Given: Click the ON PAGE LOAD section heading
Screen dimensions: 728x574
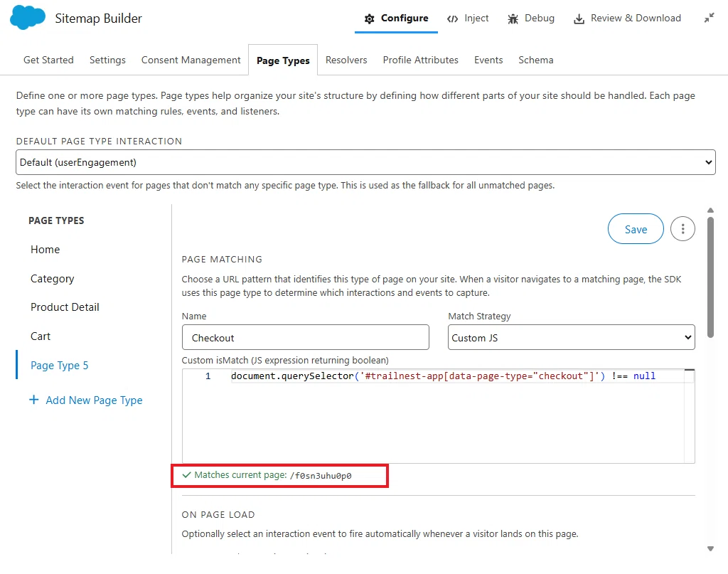Looking at the screenshot, I should point(218,514).
